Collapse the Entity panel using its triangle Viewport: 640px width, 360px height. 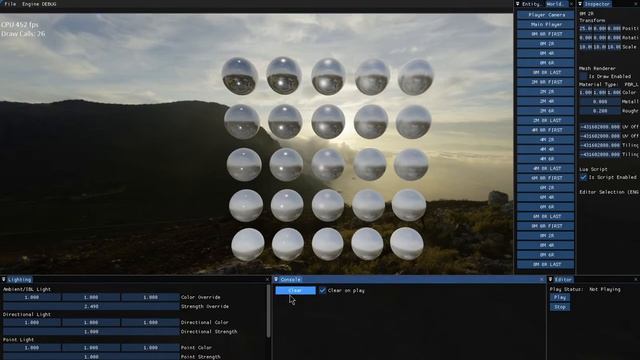518,4
